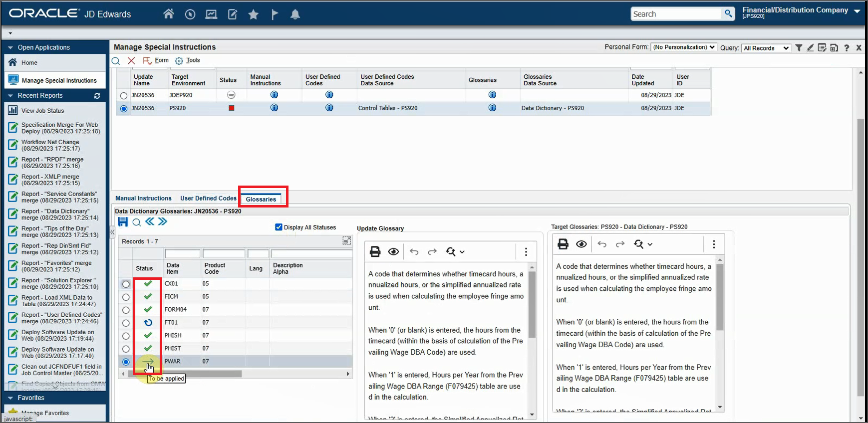This screenshot has width=868, height=423.
Task: Toggle Display All Statuses checkbox
Action: (279, 227)
